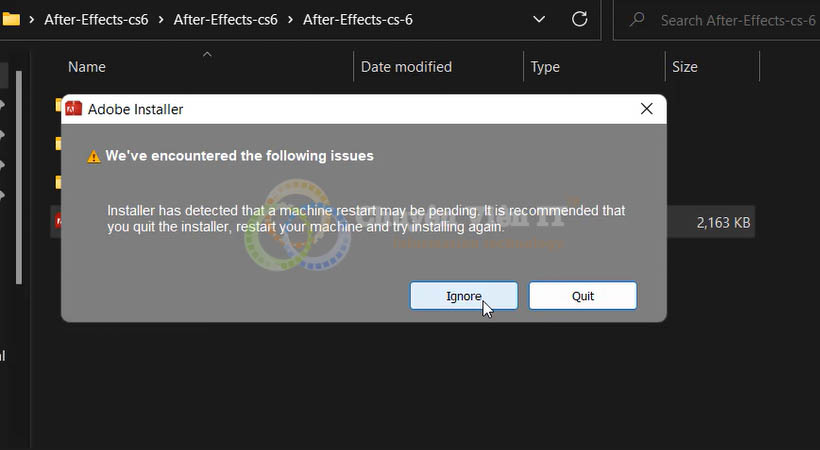Click the sort direction arrow above Name
The width and height of the screenshot is (820, 450).
coord(207,54)
